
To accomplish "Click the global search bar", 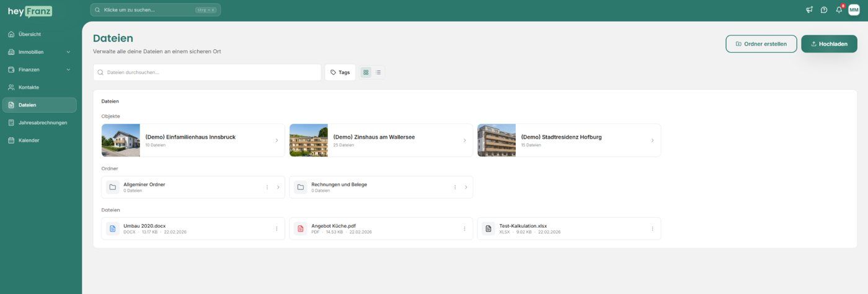I will 155,10.
